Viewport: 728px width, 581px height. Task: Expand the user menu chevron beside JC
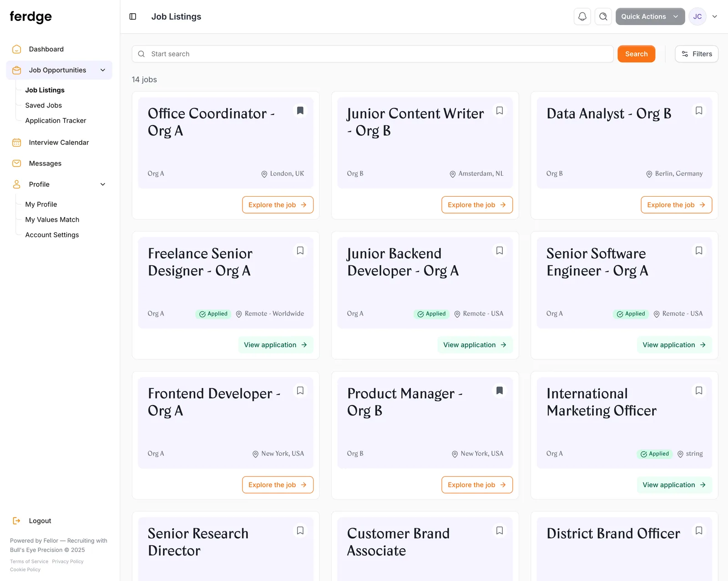pyautogui.click(x=715, y=16)
